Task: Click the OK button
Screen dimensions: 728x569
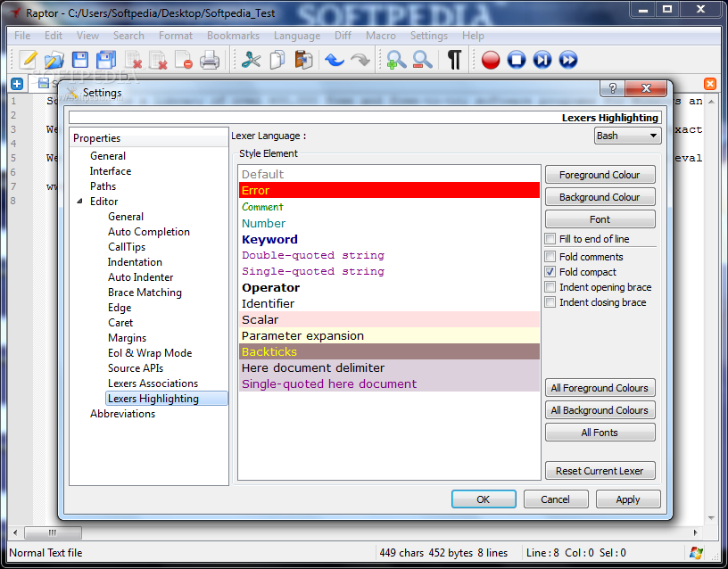Action: (x=484, y=499)
